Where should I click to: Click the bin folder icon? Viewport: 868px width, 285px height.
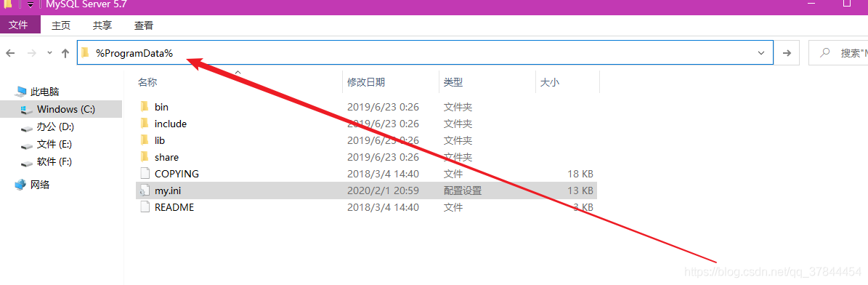(x=145, y=106)
